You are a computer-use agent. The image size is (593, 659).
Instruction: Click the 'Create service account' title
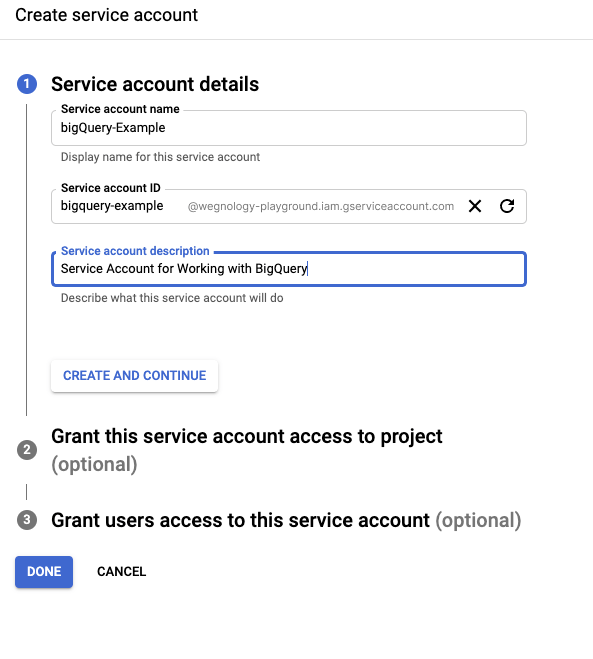[107, 15]
